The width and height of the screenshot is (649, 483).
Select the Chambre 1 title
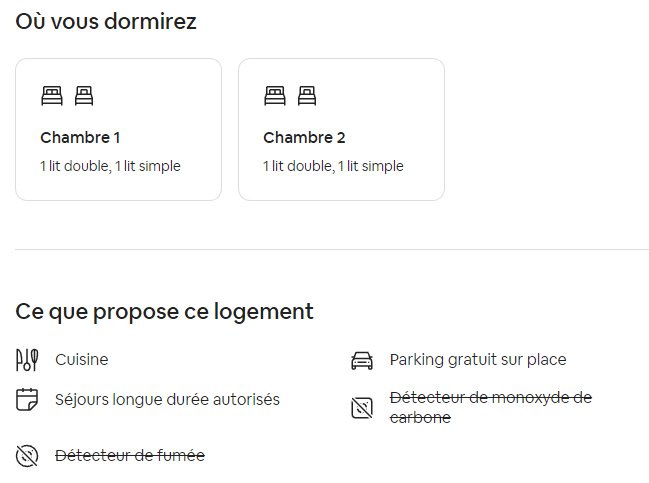pos(80,138)
